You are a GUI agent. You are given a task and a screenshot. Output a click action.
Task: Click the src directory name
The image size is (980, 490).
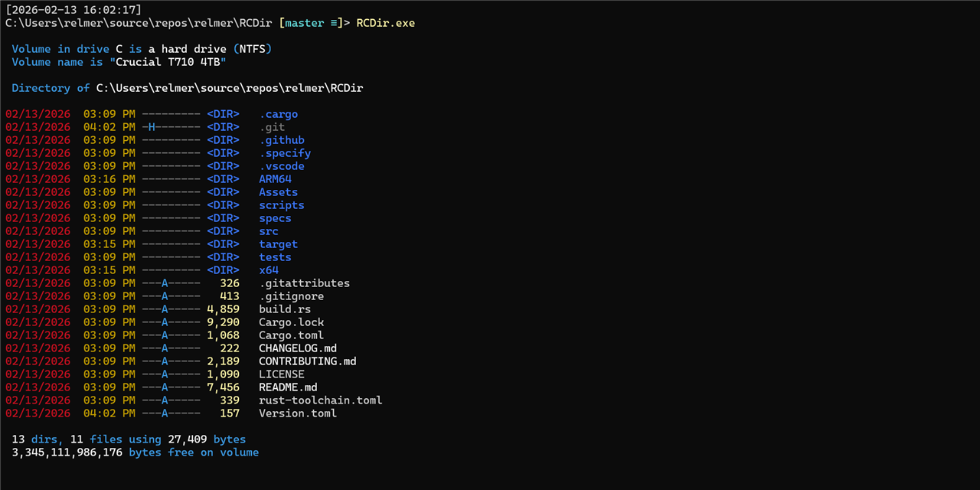coord(268,231)
